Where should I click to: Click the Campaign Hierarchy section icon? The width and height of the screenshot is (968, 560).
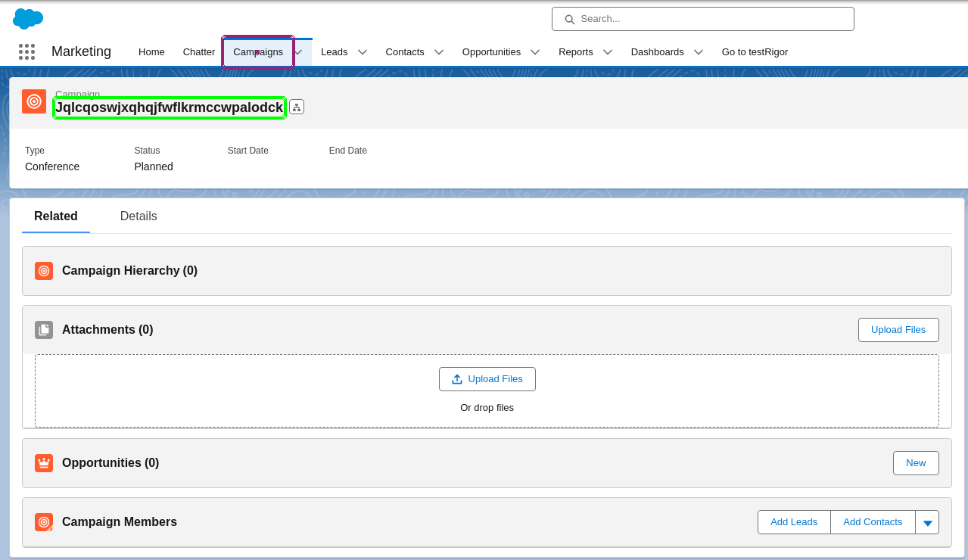(44, 271)
